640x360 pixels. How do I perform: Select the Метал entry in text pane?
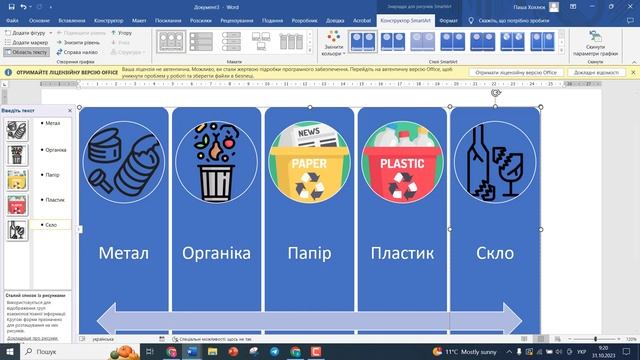[53, 123]
